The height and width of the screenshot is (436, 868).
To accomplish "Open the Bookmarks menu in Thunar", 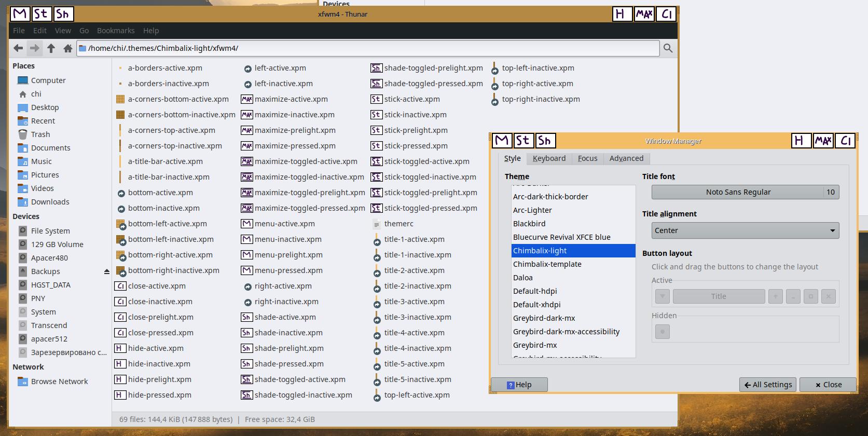I will pos(116,31).
